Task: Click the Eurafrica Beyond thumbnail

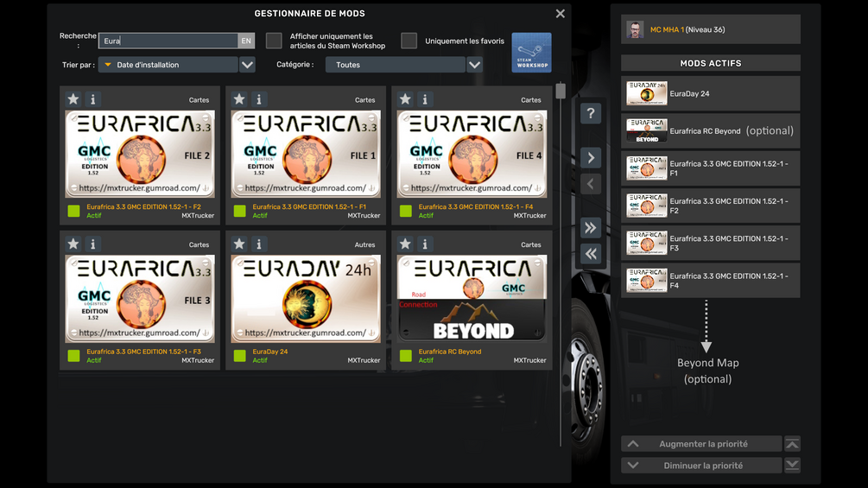Action: pyautogui.click(x=472, y=299)
